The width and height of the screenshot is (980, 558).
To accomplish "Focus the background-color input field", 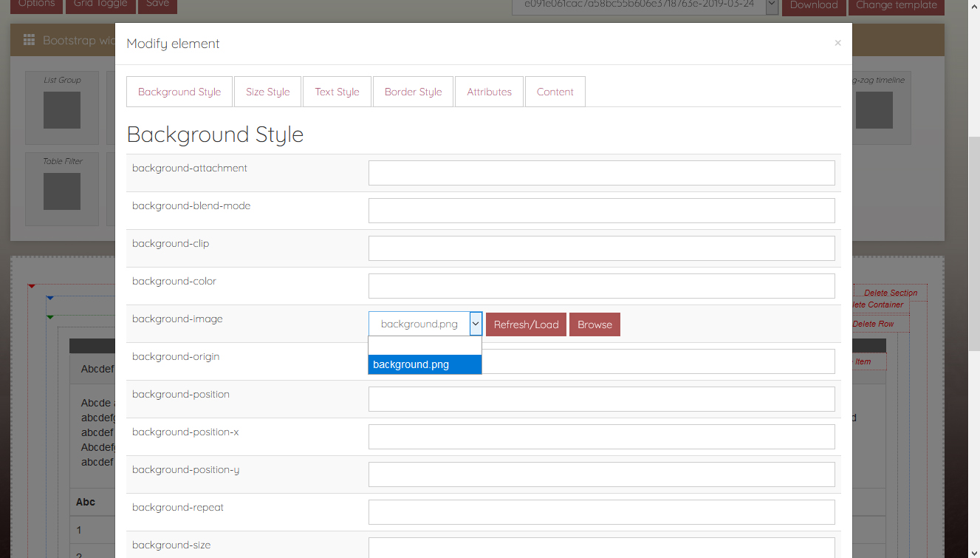I will tap(601, 286).
